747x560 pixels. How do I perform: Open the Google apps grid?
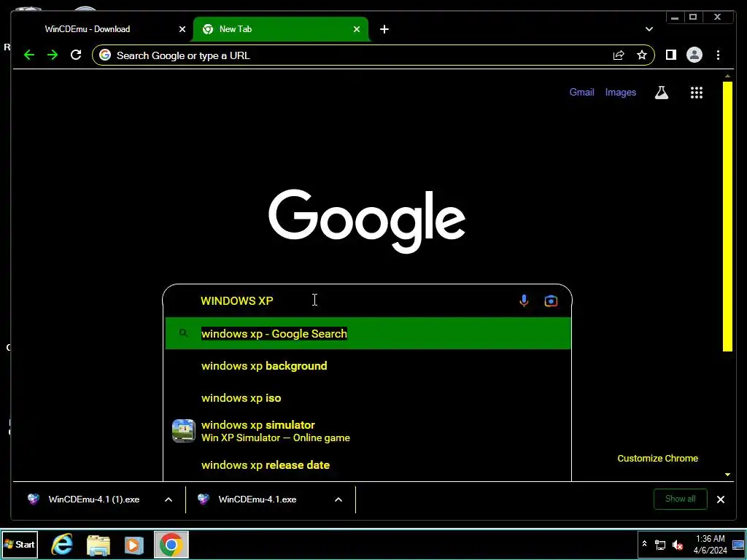click(697, 93)
